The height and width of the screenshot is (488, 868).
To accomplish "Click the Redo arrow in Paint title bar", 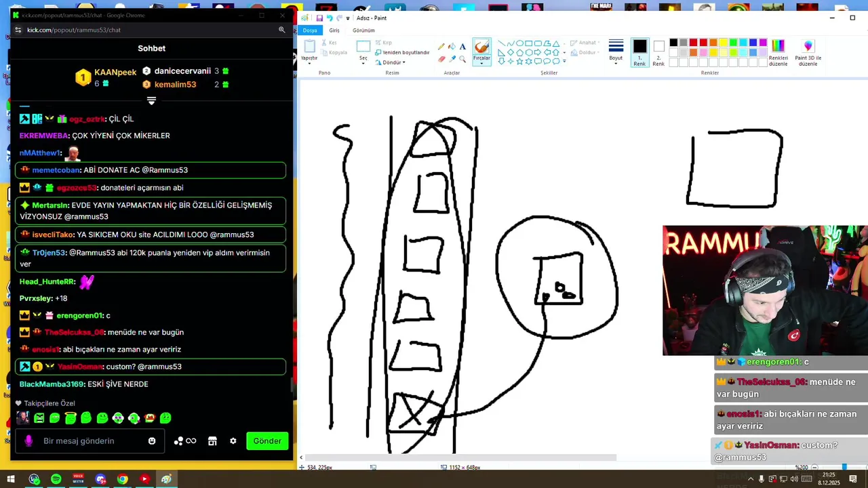I will [x=339, y=18].
